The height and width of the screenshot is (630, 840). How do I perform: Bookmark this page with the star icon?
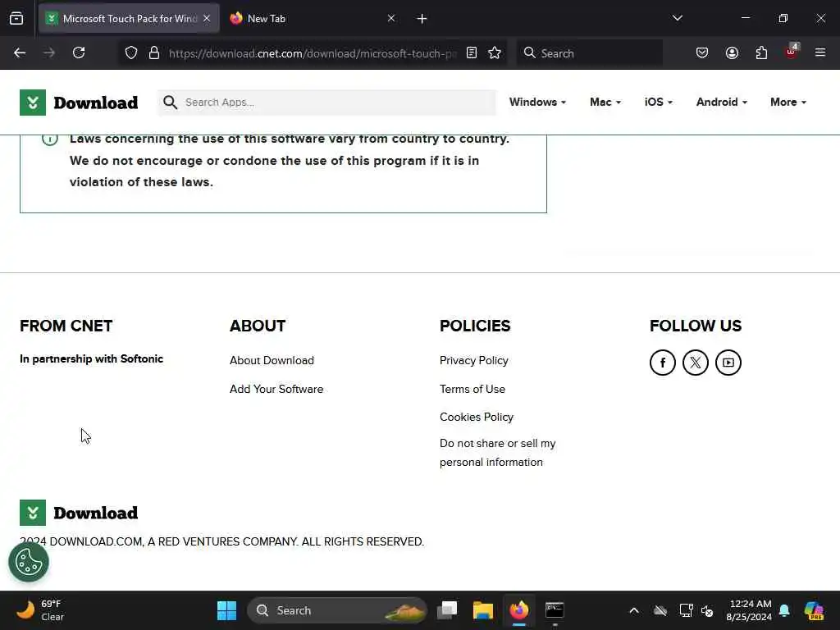point(495,53)
